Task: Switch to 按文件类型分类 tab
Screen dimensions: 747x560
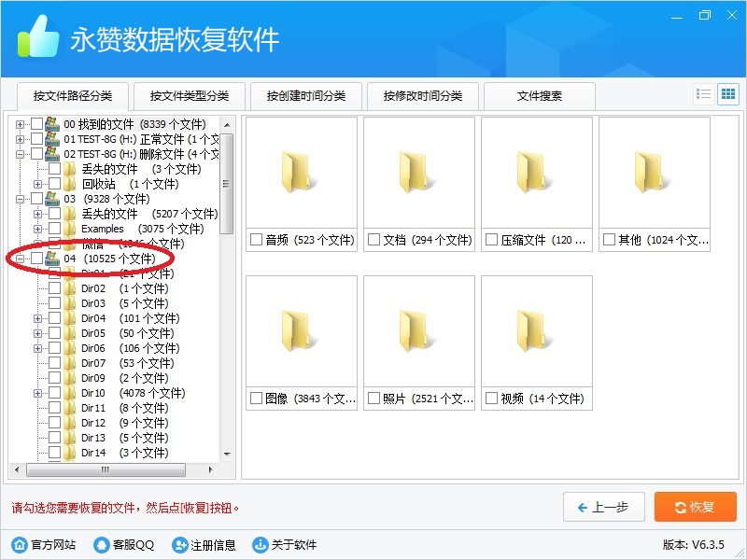Action: (190, 96)
